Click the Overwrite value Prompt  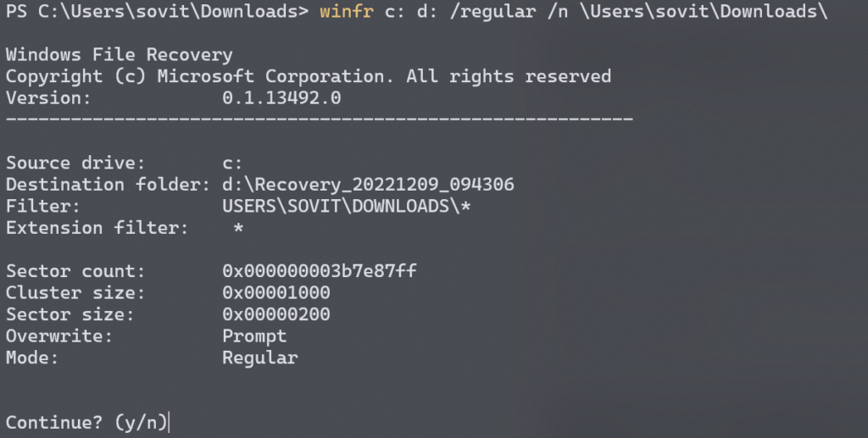click(254, 336)
